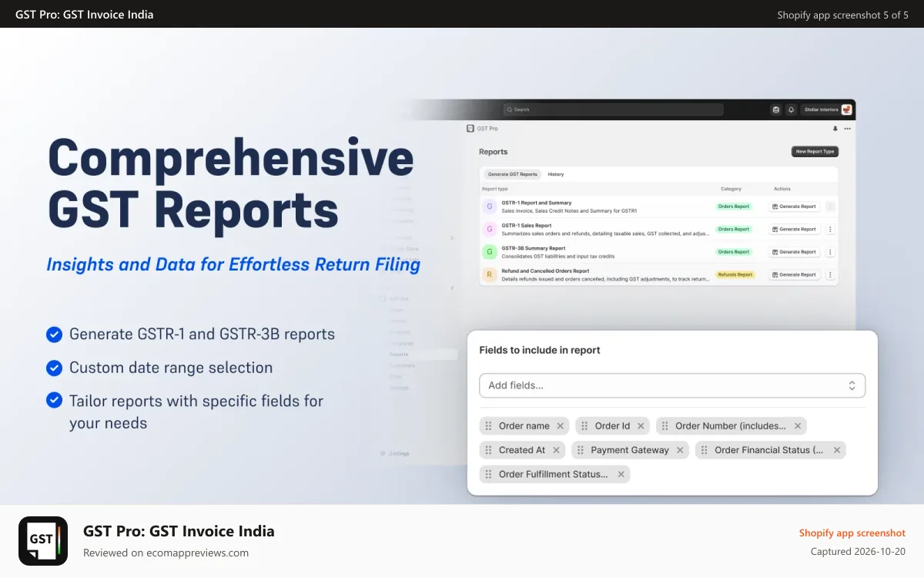Generate report for GSTR-1 Report and Summary
This screenshot has height=578, width=924.
(795, 207)
